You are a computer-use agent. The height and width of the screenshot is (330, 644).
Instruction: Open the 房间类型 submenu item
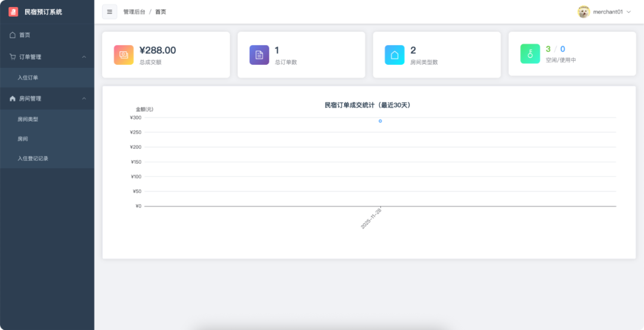pos(47,119)
